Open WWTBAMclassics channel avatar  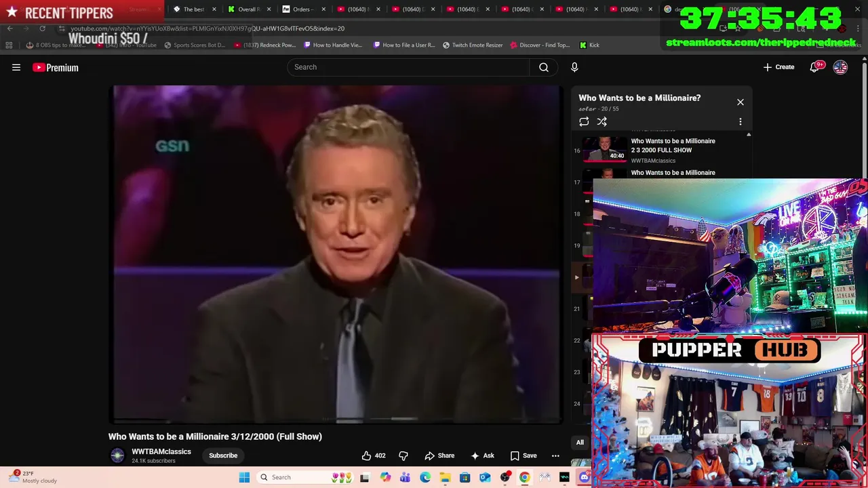tap(117, 455)
